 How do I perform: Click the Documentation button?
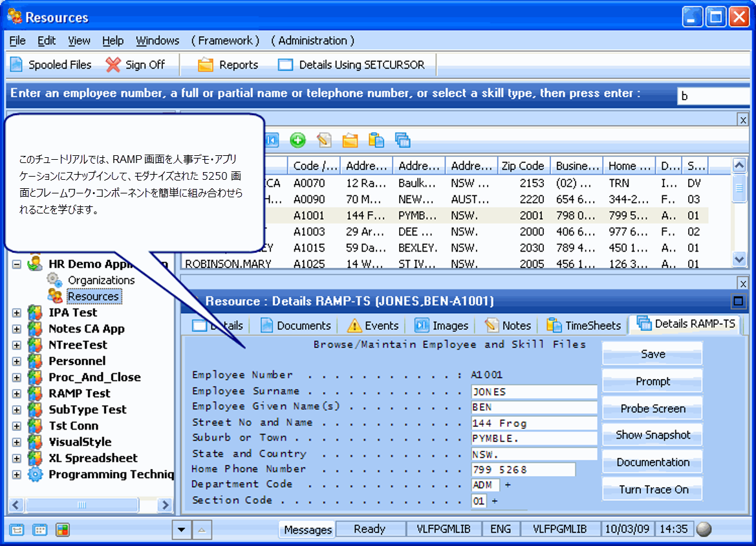pos(653,462)
